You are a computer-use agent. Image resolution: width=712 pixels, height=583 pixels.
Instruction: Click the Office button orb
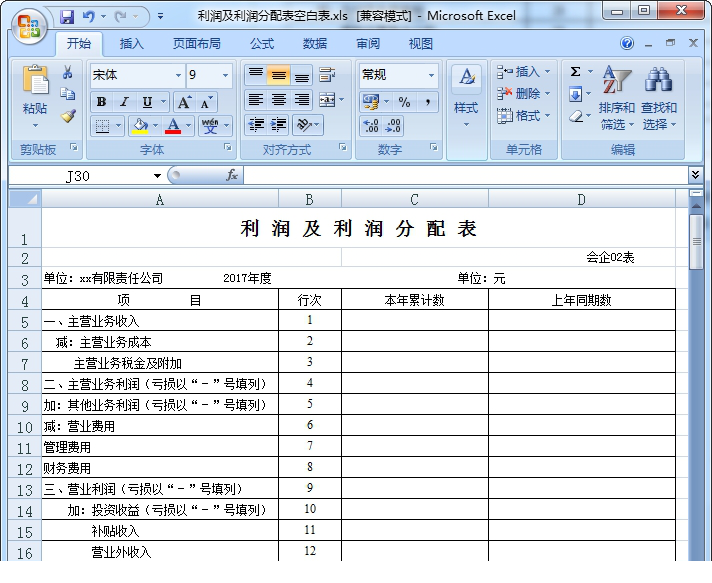(x=29, y=26)
